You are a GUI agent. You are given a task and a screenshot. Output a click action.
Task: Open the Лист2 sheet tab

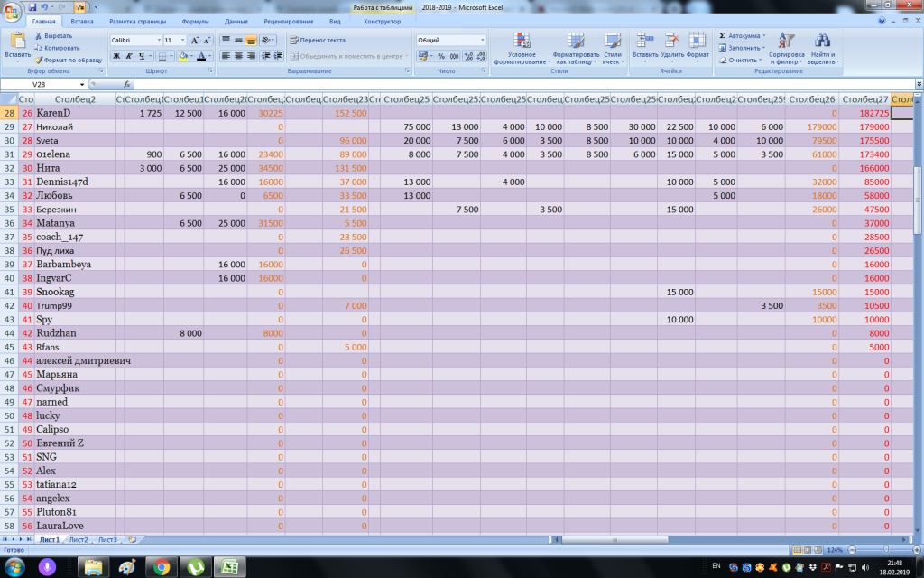pyautogui.click(x=79, y=539)
